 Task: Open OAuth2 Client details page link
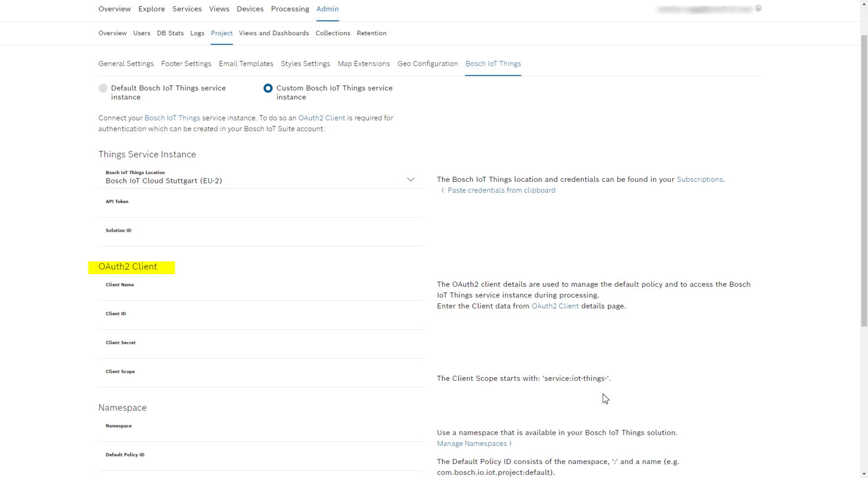point(555,307)
